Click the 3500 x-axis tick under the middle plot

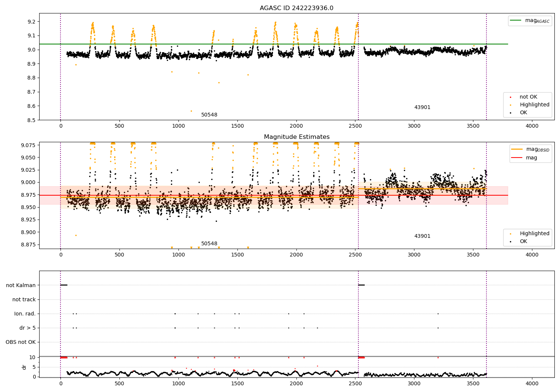tap(473, 255)
